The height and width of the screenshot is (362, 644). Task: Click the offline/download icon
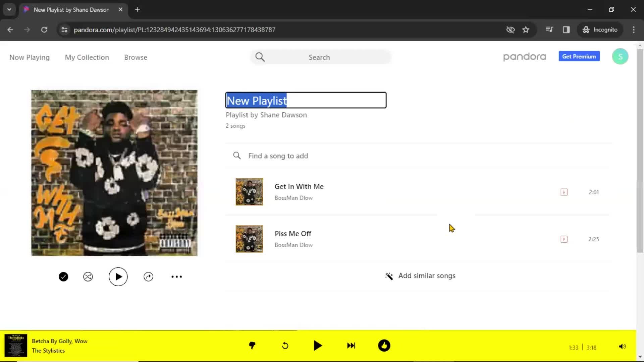click(63, 276)
